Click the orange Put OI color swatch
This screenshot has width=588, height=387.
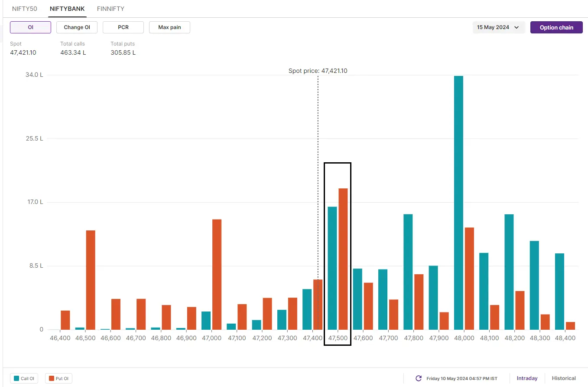(x=52, y=378)
